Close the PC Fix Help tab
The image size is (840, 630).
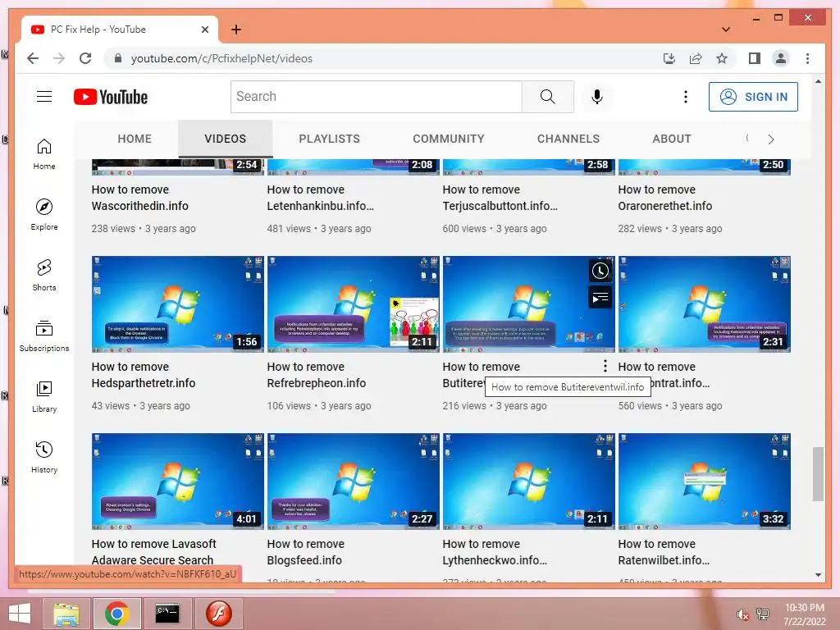click(x=204, y=30)
